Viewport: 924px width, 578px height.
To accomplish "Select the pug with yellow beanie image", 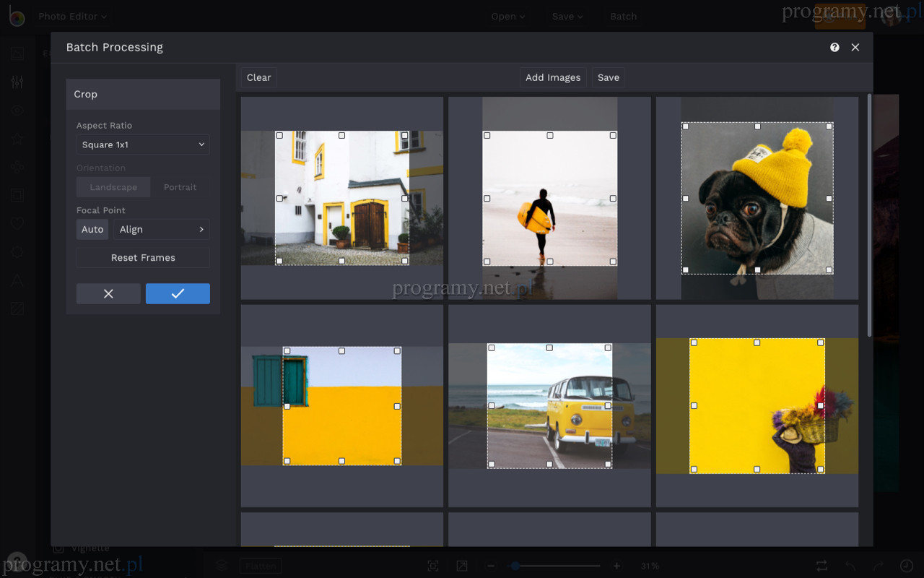I will [x=757, y=198].
